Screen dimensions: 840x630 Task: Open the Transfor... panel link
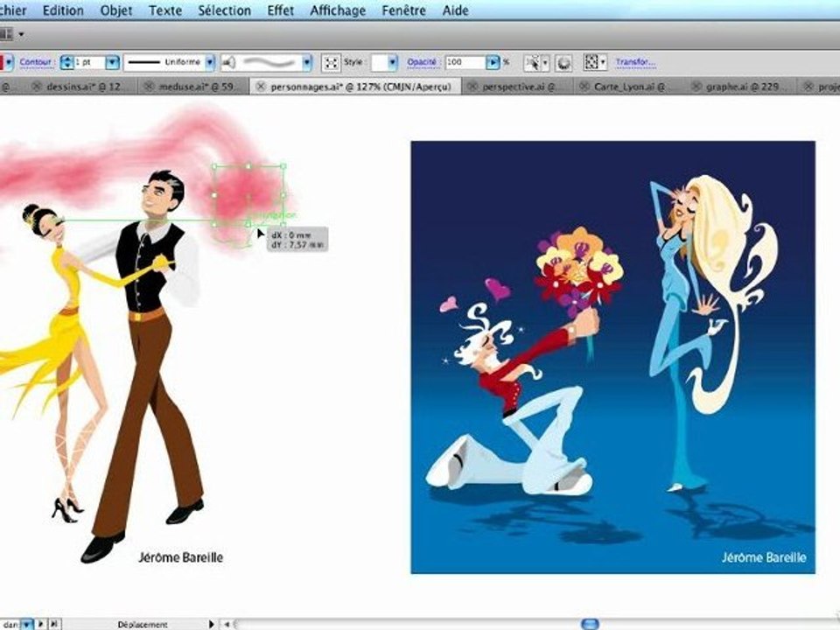click(635, 62)
